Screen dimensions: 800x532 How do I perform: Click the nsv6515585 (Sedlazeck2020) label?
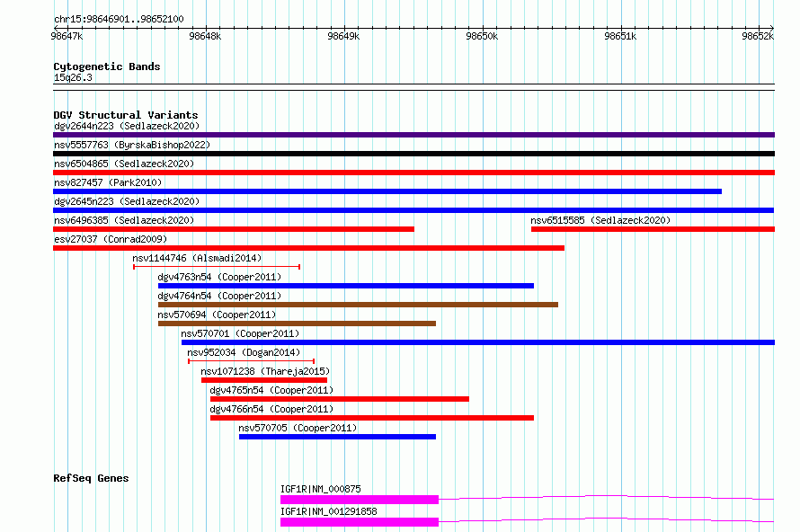tap(600, 220)
